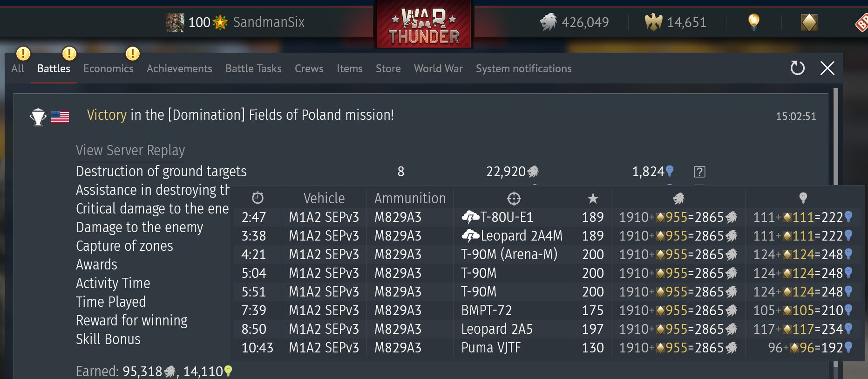Click the Capture of zones row
The image size is (868, 379).
click(x=124, y=246)
